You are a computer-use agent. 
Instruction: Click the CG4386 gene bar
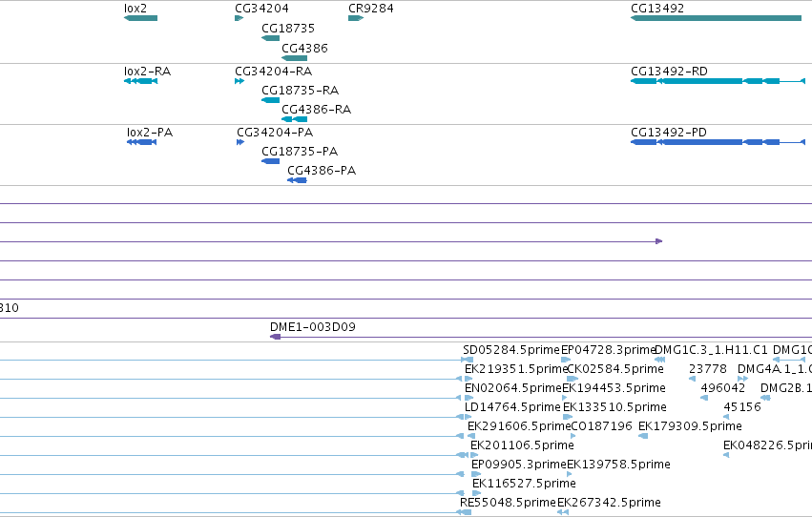coord(294,58)
